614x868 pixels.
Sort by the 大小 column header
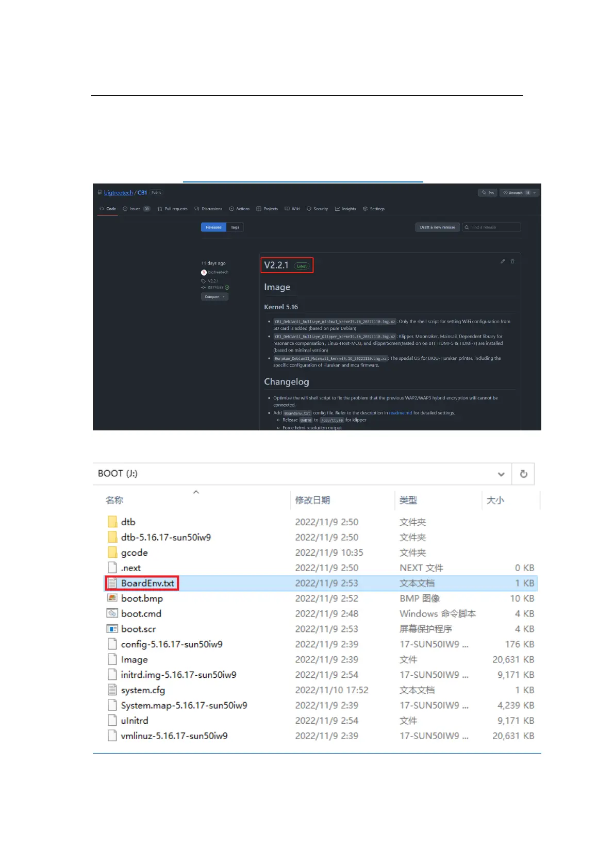[495, 500]
